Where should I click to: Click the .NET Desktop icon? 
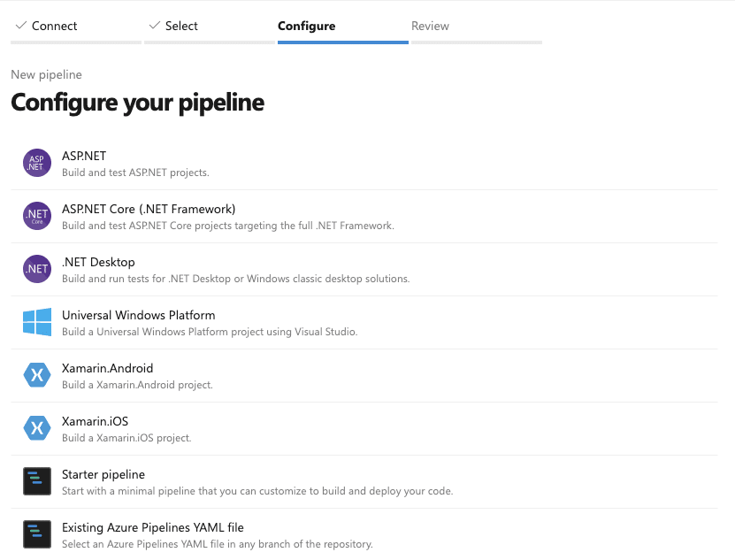point(37,269)
